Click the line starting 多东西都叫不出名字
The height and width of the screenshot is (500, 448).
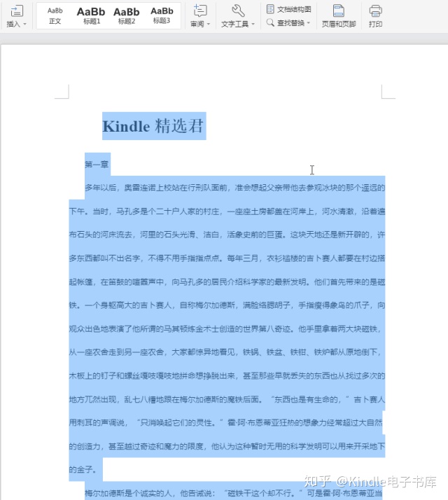(227, 258)
